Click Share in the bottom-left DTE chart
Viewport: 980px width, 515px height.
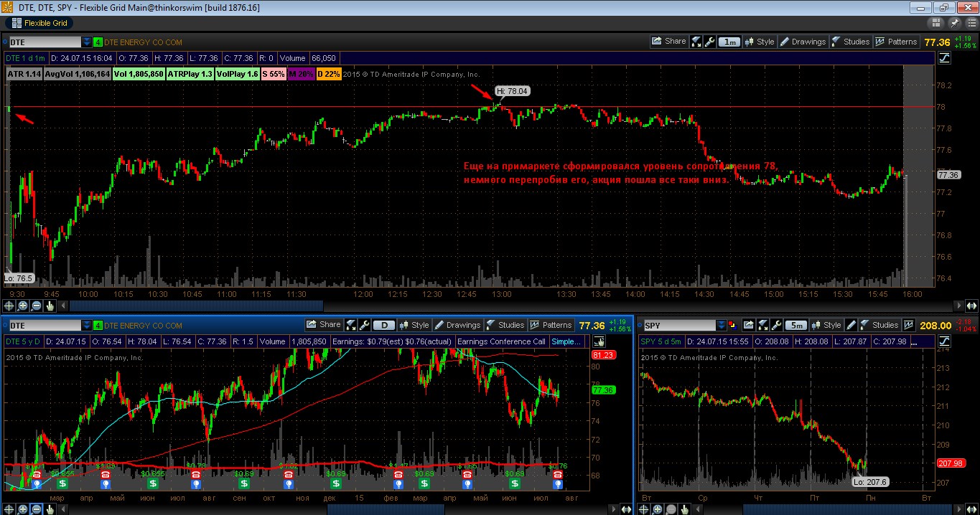tap(325, 325)
